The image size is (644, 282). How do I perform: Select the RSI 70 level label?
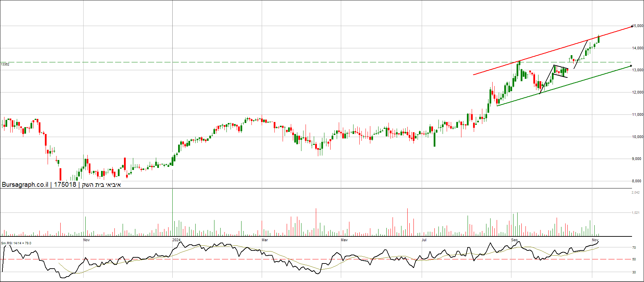pos(634,248)
